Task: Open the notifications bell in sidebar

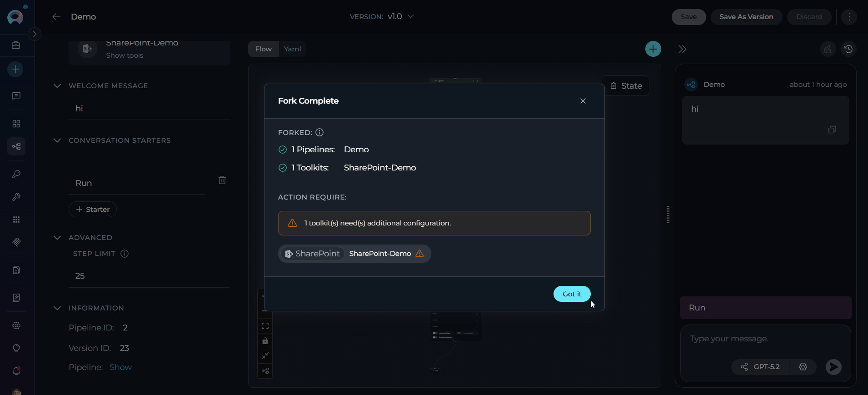Action: [x=16, y=371]
